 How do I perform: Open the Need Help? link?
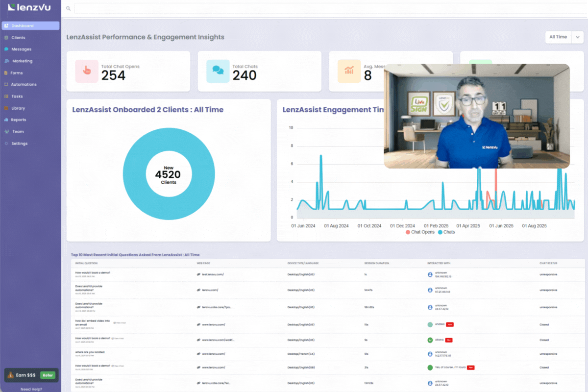31,389
